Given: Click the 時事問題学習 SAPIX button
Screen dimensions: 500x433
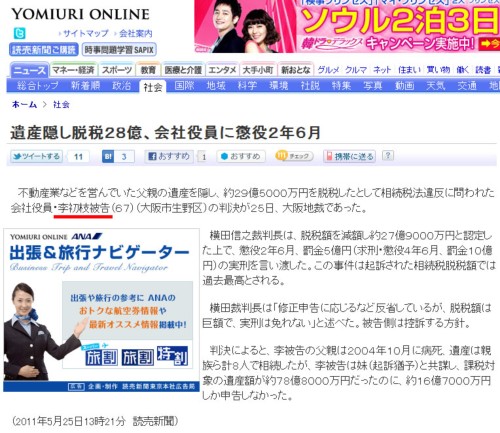Looking at the screenshot, I should (x=119, y=50).
